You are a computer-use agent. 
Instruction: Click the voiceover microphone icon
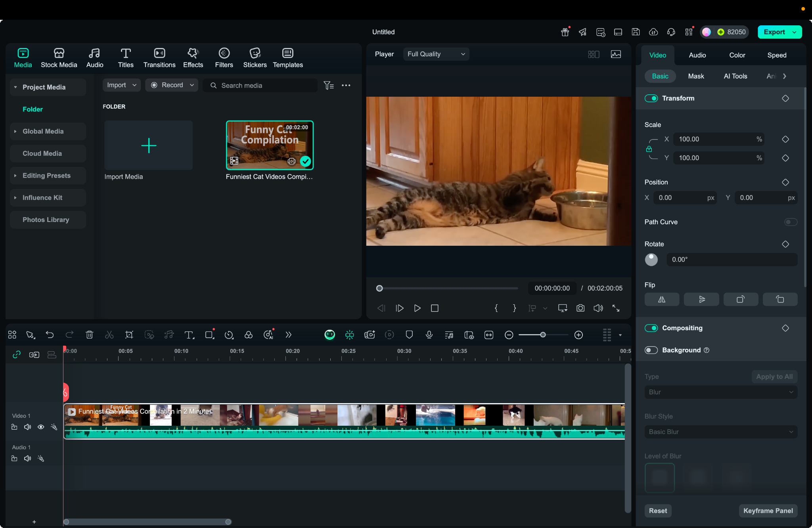pos(429,335)
